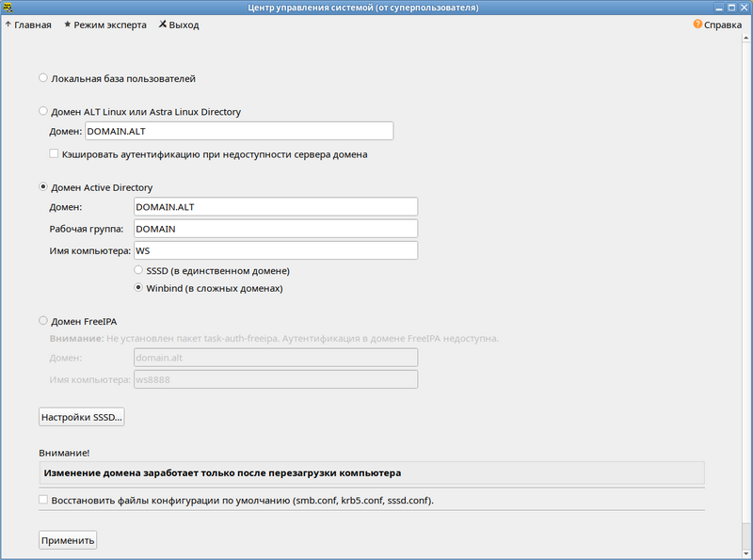The width and height of the screenshot is (753, 560).
Task: Click Выход to exit
Action: [x=179, y=25]
